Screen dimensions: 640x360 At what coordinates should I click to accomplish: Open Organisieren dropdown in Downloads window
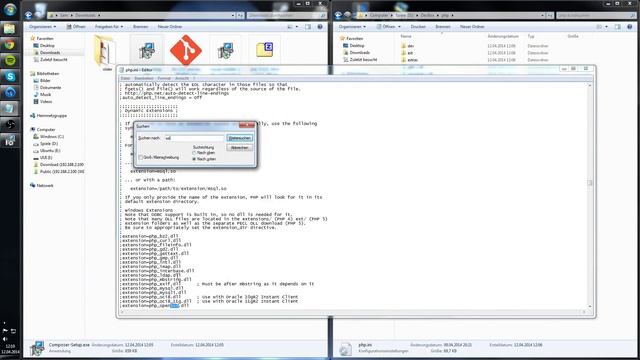[42, 27]
